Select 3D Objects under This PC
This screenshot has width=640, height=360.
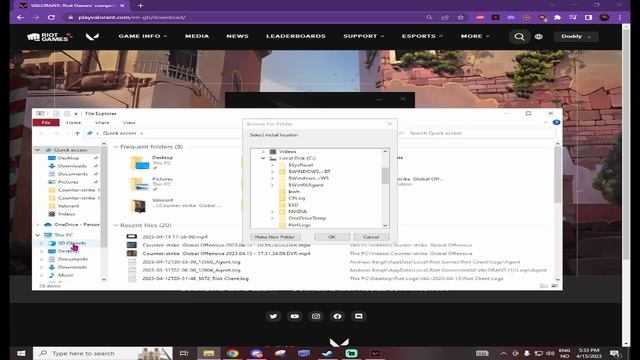point(71,243)
